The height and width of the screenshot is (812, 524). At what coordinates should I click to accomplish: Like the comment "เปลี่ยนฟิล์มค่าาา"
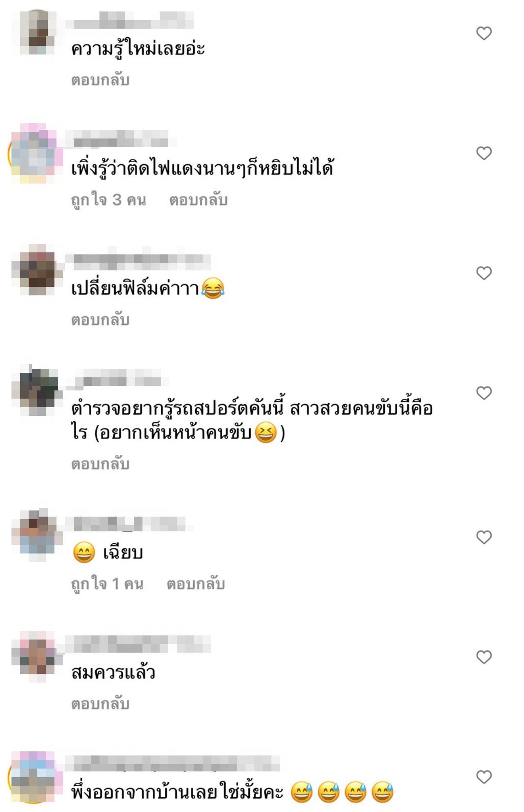point(484,273)
